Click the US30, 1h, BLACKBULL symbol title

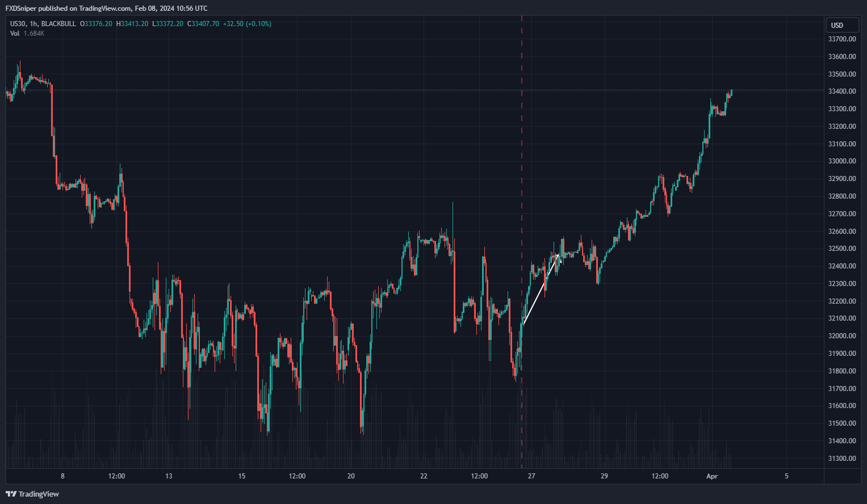click(43, 24)
